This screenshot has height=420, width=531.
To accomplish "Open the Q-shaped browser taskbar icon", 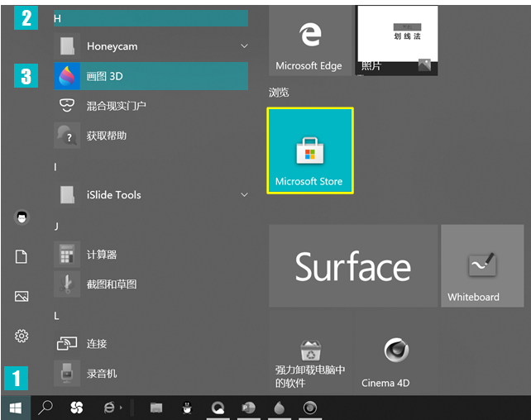I will point(218,408).
